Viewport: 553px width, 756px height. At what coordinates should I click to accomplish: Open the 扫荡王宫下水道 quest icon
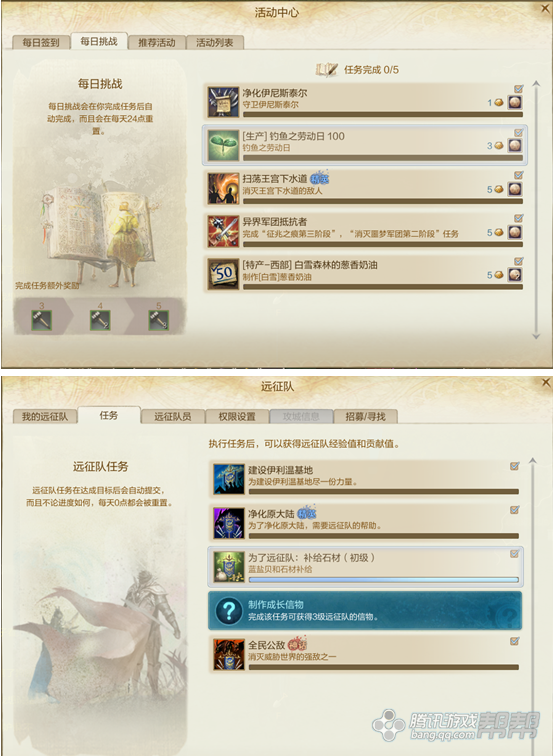(223, 189)
